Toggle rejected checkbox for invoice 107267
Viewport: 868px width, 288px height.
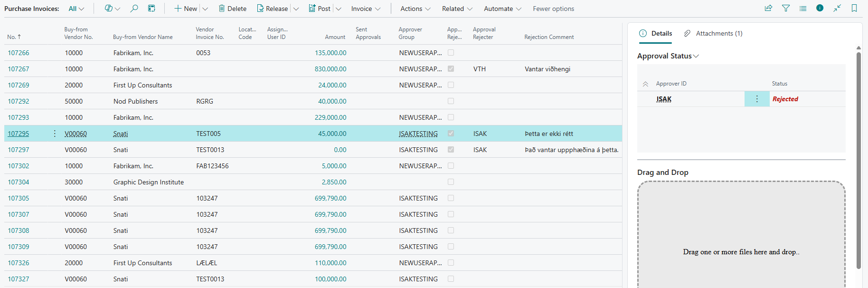pos(451,69)
